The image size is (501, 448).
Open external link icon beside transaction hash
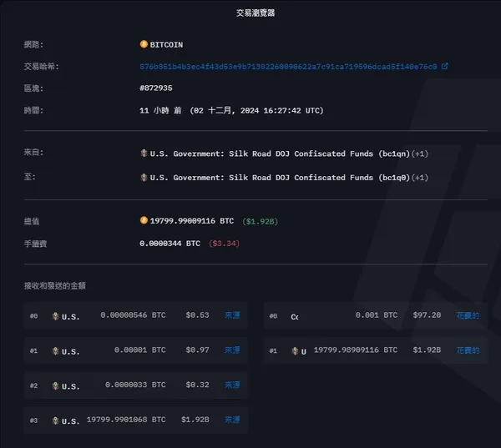click(x=444, y=66)
